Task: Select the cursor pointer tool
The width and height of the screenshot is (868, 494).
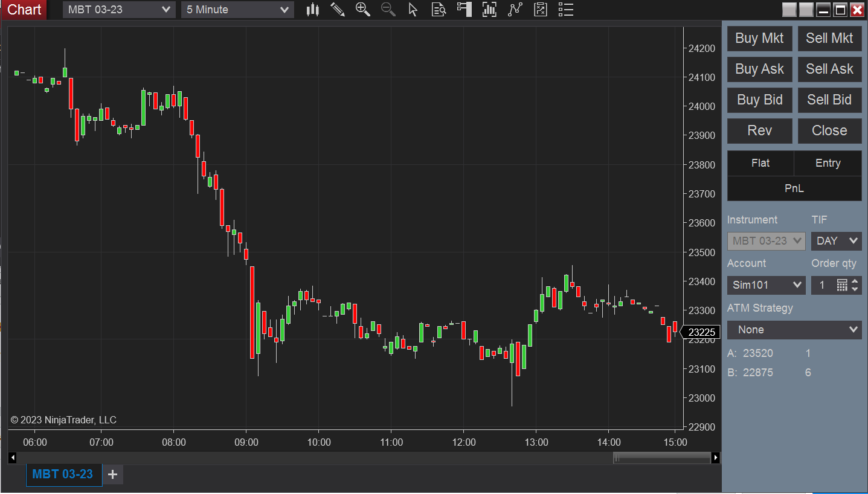Action: tap(413, 9)
